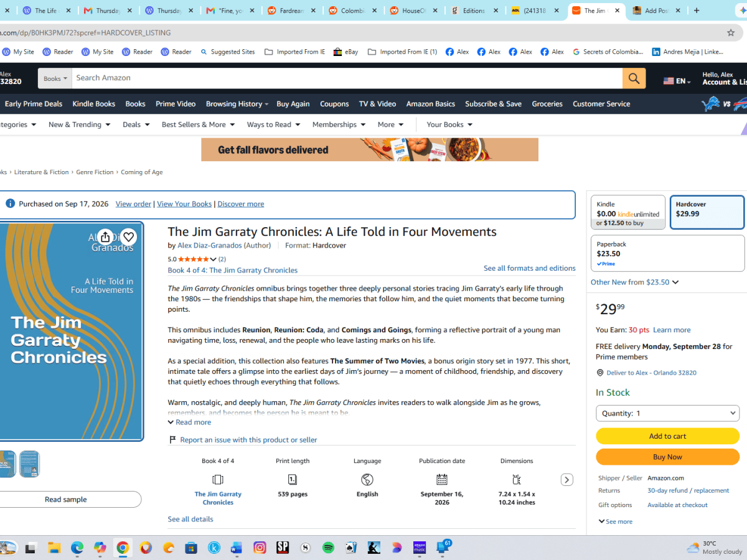The width and height of the screenshot is (747, 560).
Task: Open See all formats and editions link
Action: point(529,268)
